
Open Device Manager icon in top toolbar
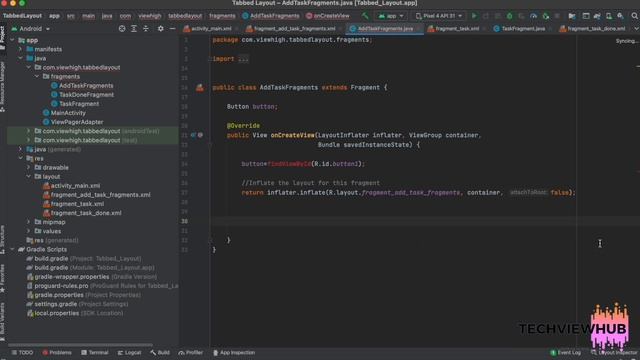coord(609,16)
